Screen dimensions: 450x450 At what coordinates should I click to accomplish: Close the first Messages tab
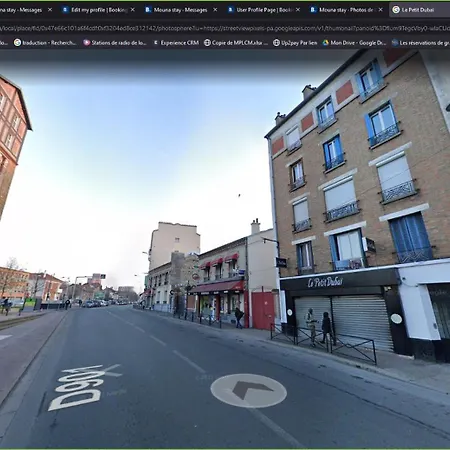coord(50,10)
